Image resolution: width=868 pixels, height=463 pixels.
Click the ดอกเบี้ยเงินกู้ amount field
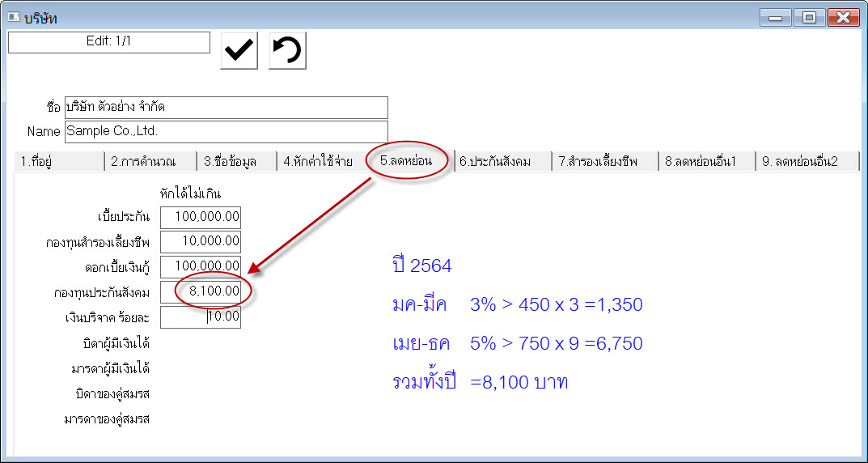tap(201, 266)
